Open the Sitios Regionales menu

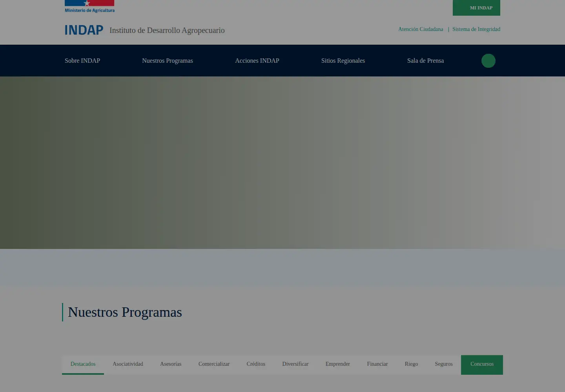[343, 61]
